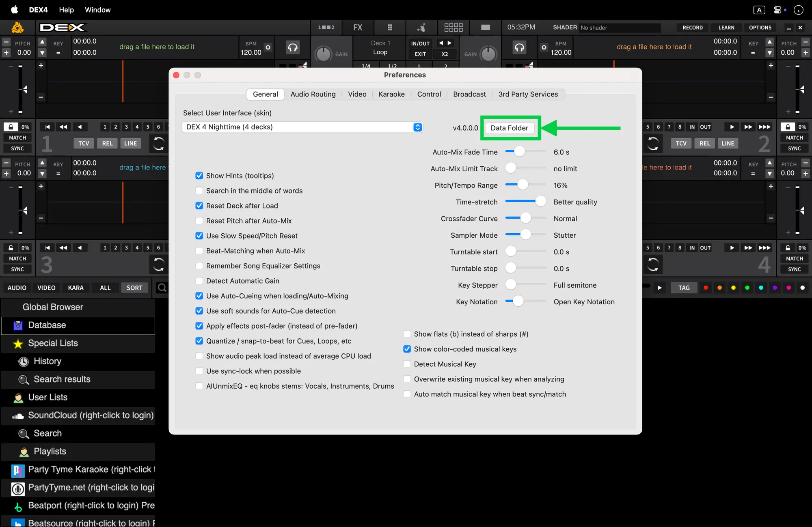812x527 pixels.
Task: Click Beatport icon in browser list
Action: pyautogui.click(x=18, y=506)
